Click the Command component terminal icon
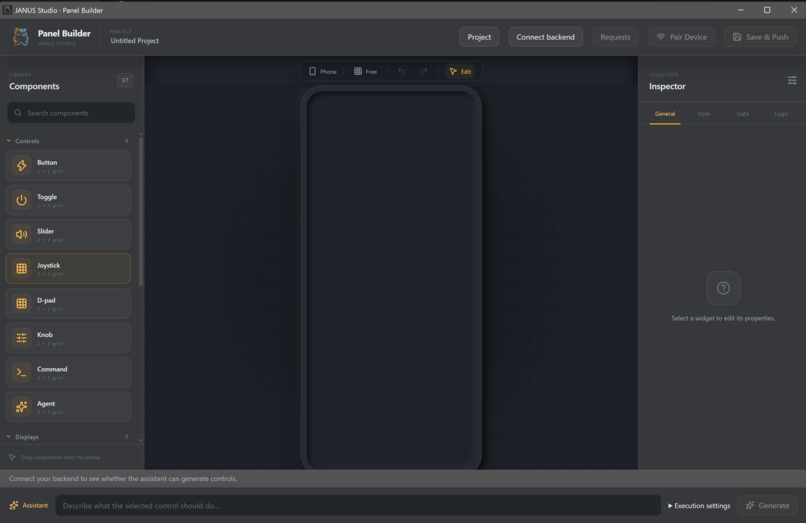Image resolution: width=806 pixels, height=523 pixels. pyautogui.click(x=21, y=372)
